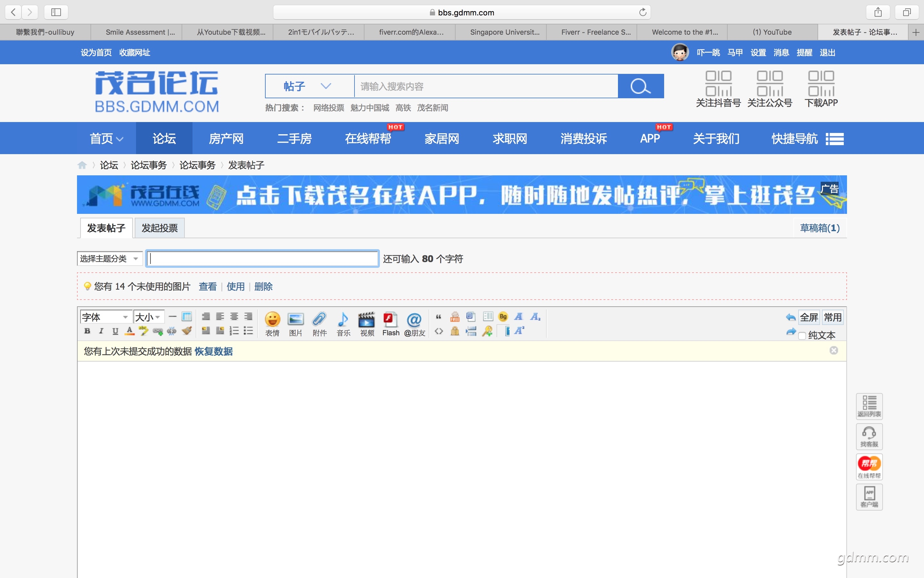Click the post title input field
The width and height of the screenshot is (924, 578).
(x=263, y=259)
